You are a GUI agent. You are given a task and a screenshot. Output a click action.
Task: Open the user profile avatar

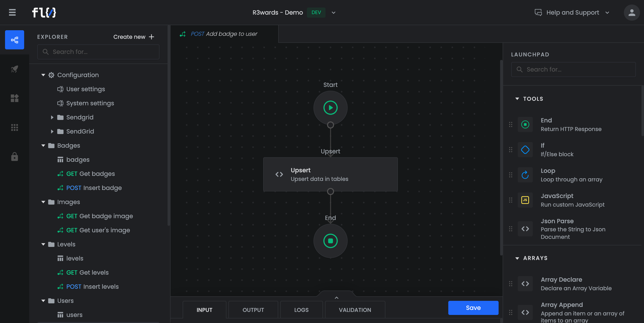coord(632,13)
